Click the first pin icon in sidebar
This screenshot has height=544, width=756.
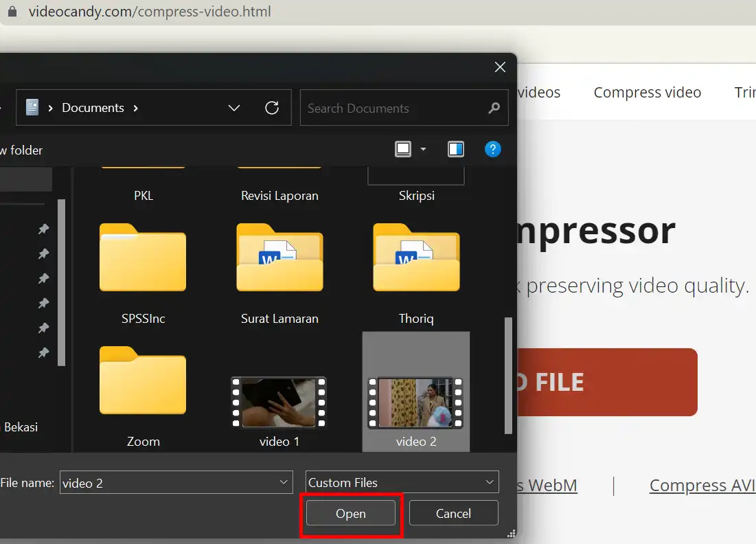[43, 229]
